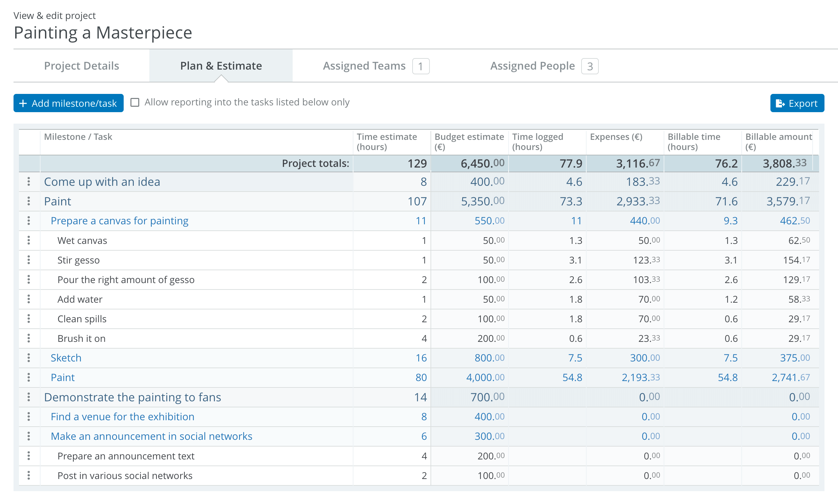838x504 pixels.
Task: Open the row menu for "Stir gesso"
Action: (29, 260)
